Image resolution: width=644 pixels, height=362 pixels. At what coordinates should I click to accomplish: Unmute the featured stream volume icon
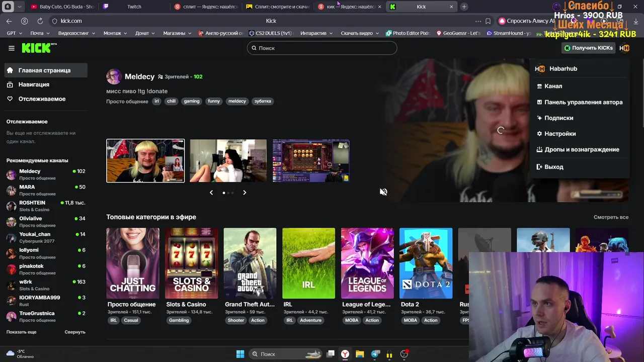(x=383, y=192)
